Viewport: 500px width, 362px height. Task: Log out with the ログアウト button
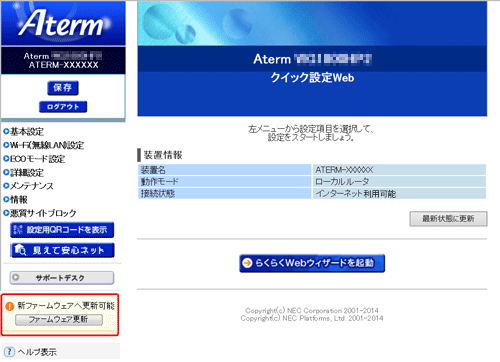(63, 107)
